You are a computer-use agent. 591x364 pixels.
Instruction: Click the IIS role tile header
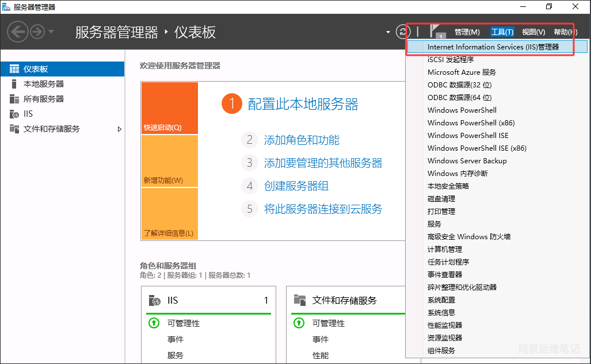(x=208, y=300)
